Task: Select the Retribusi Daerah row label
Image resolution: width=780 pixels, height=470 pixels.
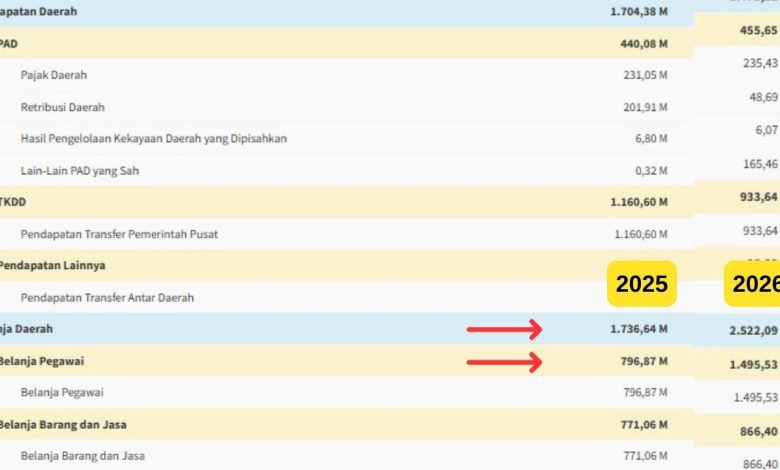Action: coord(62,107)
